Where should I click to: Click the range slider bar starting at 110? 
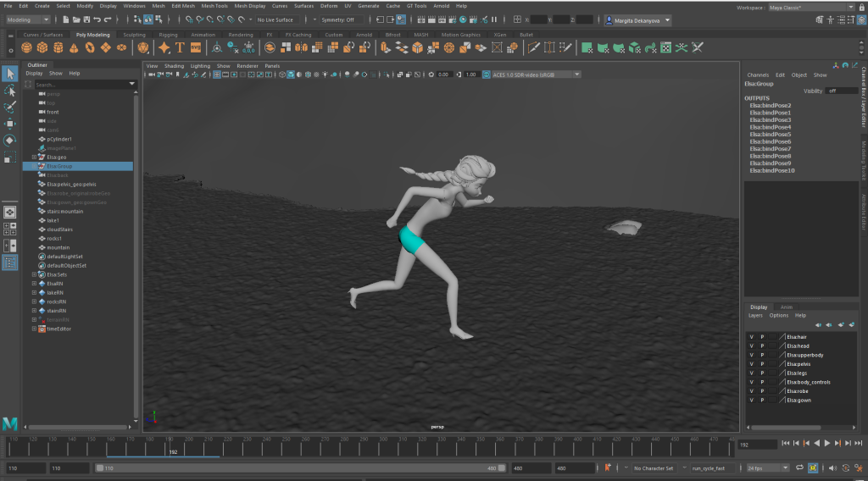coord(300,467)
